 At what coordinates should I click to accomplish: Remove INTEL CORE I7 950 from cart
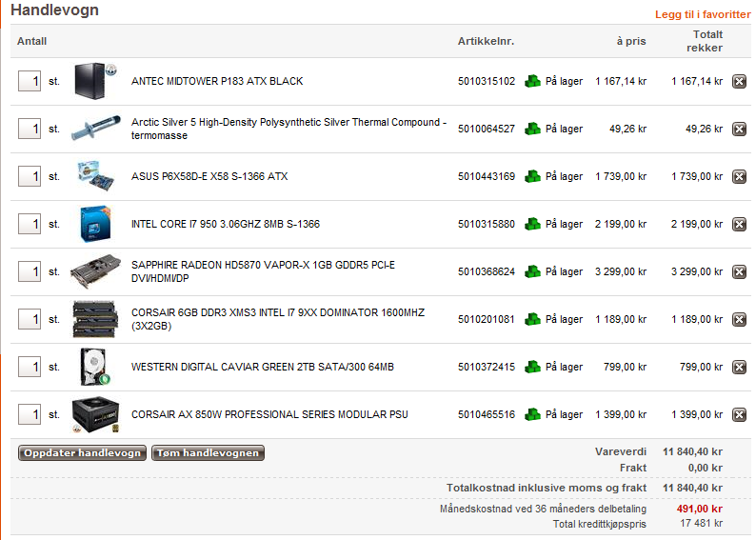click(739, 224)
